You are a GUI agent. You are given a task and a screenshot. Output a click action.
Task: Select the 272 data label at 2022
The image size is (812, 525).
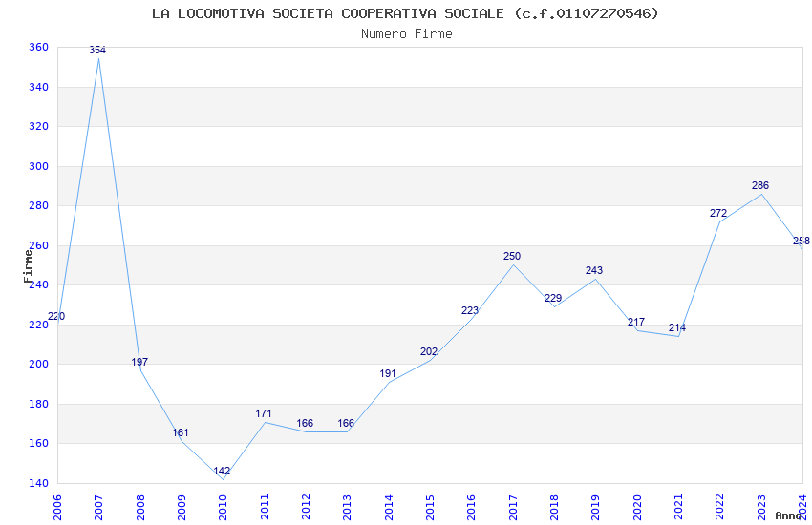pos(718,213)
